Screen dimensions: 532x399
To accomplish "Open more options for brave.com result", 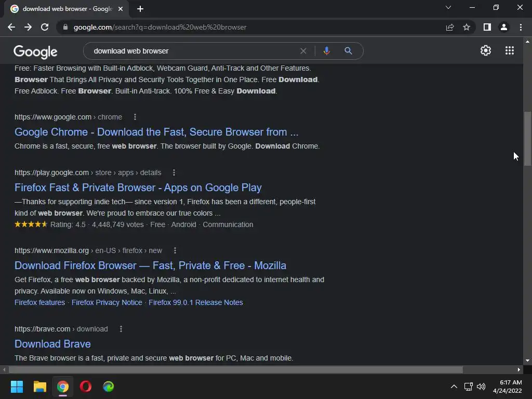I will pos(121,329).
